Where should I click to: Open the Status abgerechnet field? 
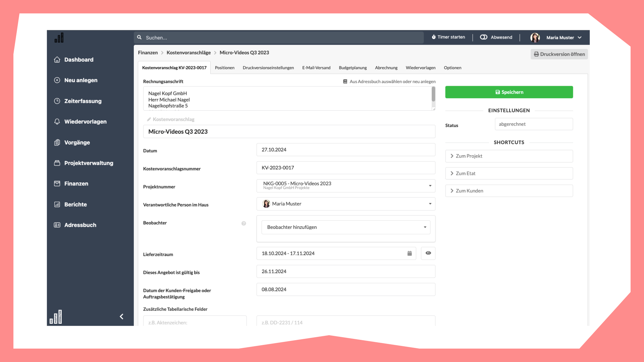pos(534,124)
